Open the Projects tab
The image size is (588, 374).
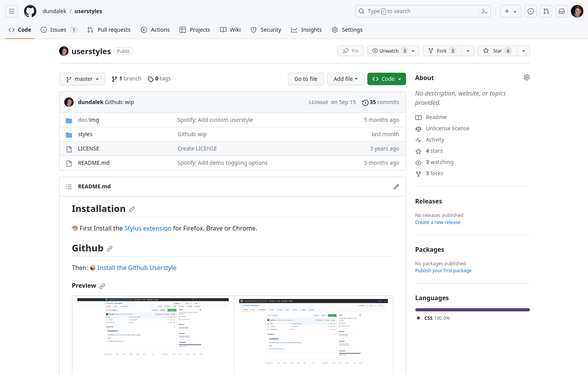click(195, 30)
